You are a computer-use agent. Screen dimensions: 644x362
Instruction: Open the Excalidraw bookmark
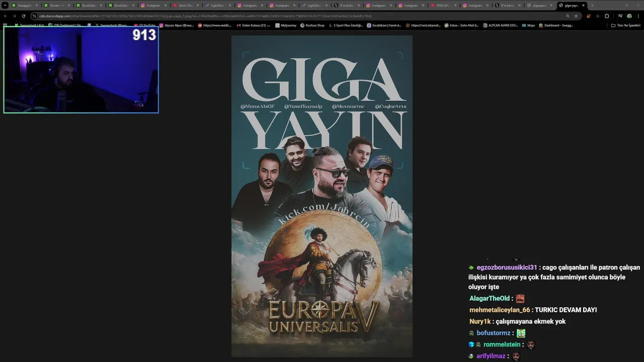point(384,25)
